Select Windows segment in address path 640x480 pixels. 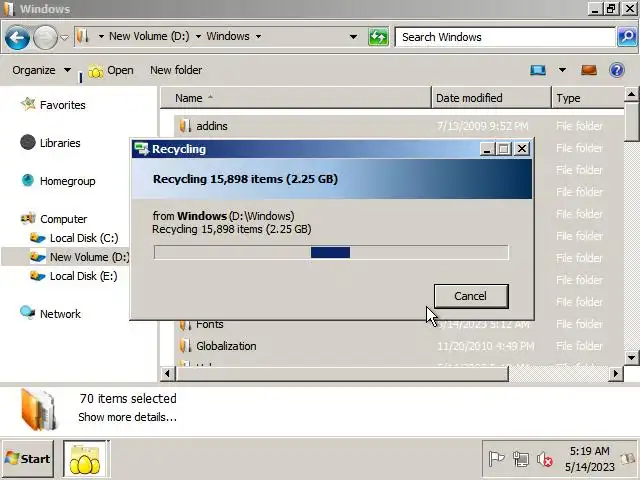point(228,36)
